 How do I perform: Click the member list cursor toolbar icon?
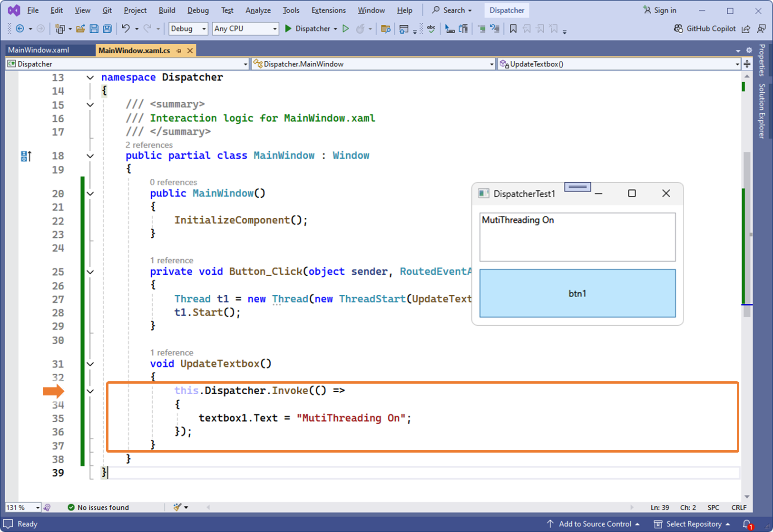tap(450, 29)
